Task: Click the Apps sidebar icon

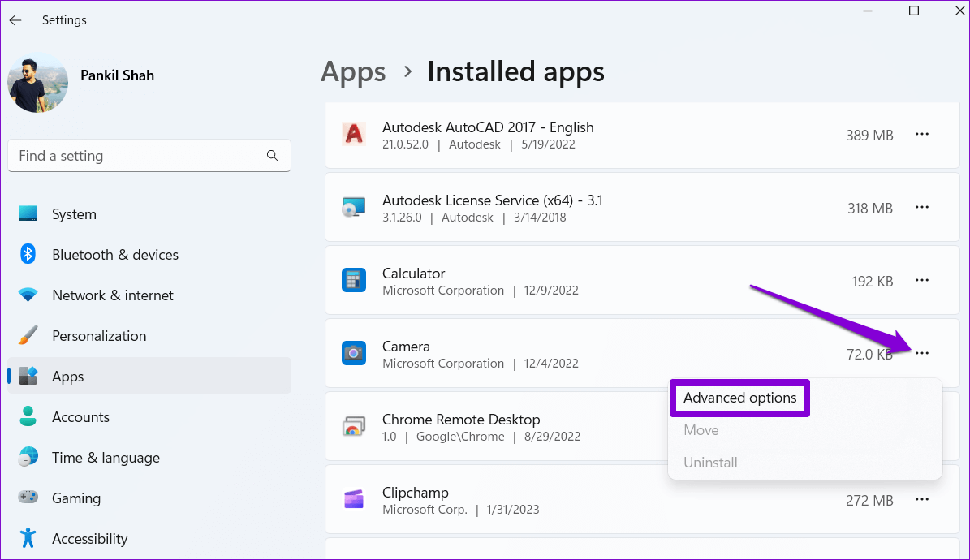Action: [28, 376]
